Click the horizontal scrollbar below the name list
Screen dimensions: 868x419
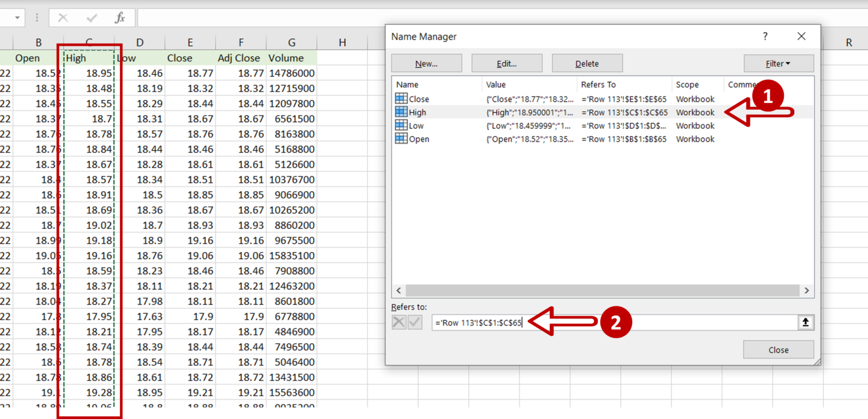(x=602, y=290)
